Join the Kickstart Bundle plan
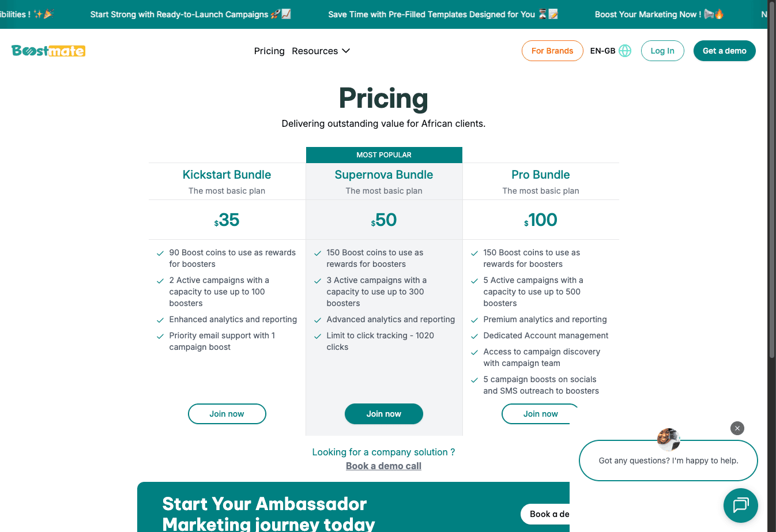This screenshot has height=532, width=776. tap(227, 414)
